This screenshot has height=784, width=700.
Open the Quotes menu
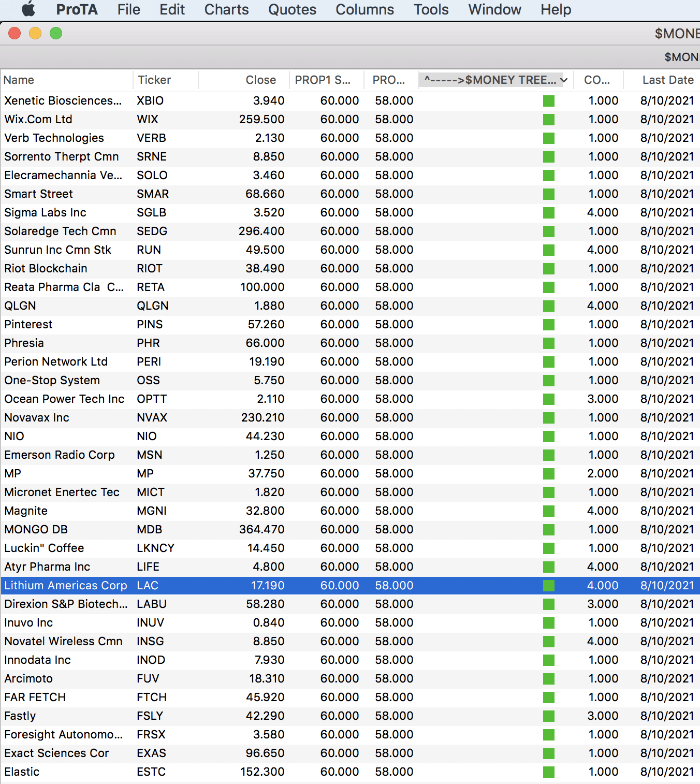292,9
